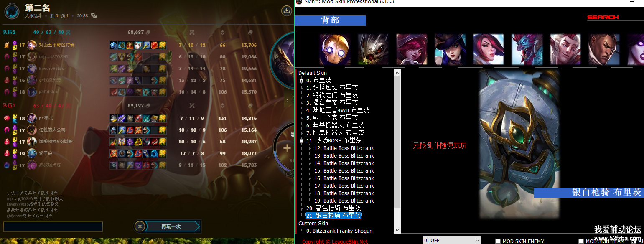Click the 银白枪骑 布里茨 skin preview image
Screen dimensions: 644x244
(x=519, y=144)
